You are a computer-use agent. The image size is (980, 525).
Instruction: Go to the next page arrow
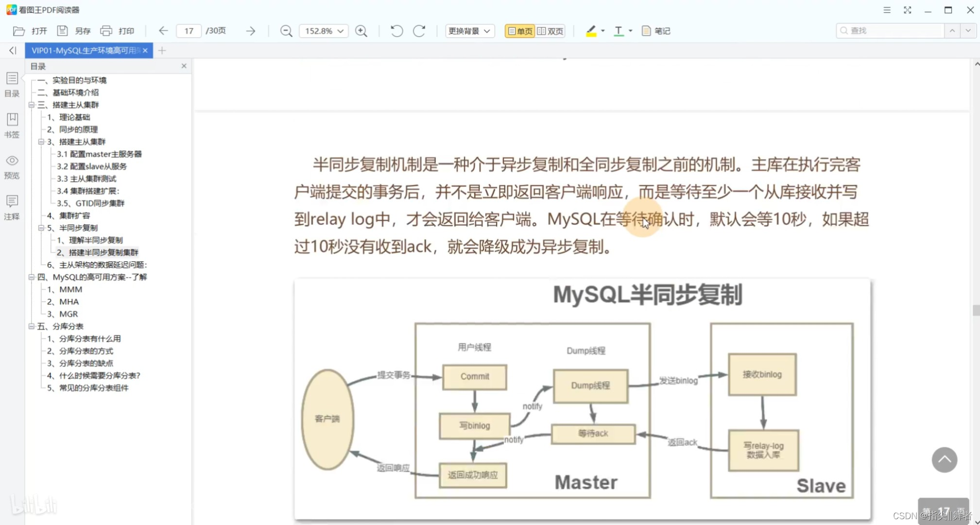pyautogui.click(x=250, y=31)
